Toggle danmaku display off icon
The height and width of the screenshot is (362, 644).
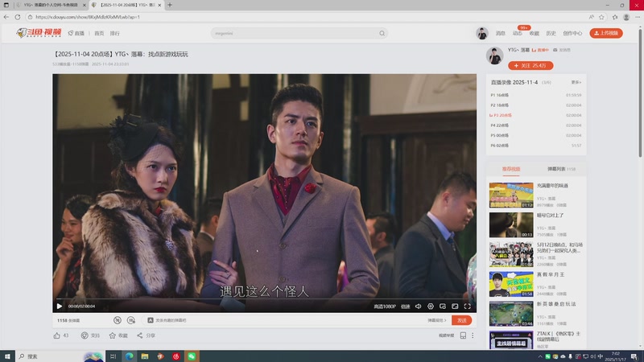(118, 320)
